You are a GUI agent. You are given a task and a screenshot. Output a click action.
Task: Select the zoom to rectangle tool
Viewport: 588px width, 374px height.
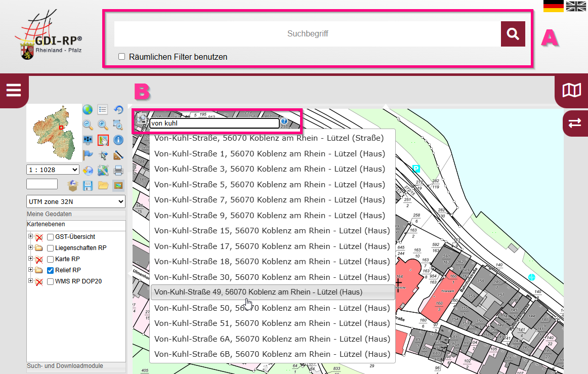point(118,125)
